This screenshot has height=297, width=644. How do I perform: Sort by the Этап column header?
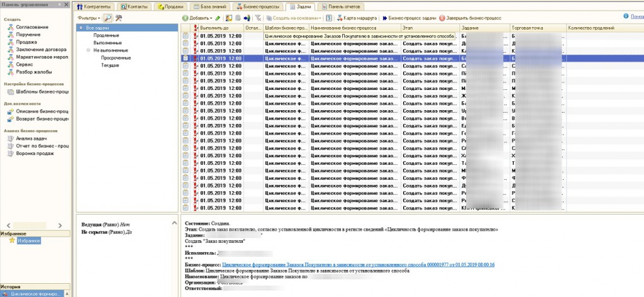pyautogui.click(x=430, y=28)
